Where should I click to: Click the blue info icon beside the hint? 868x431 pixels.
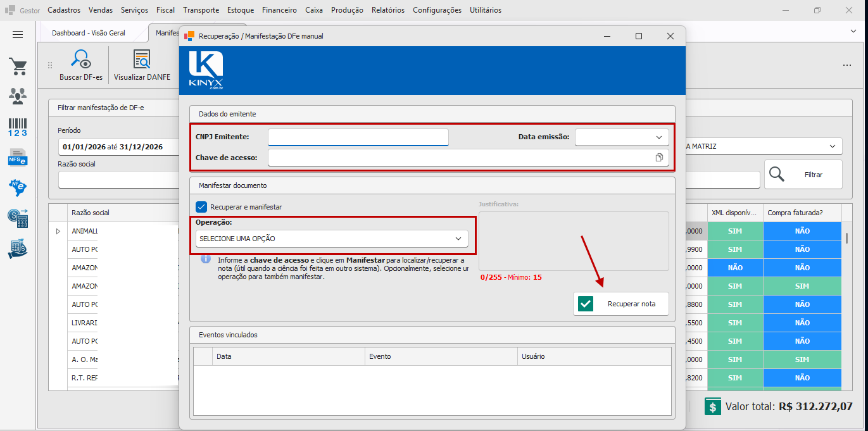pos(206,259)
